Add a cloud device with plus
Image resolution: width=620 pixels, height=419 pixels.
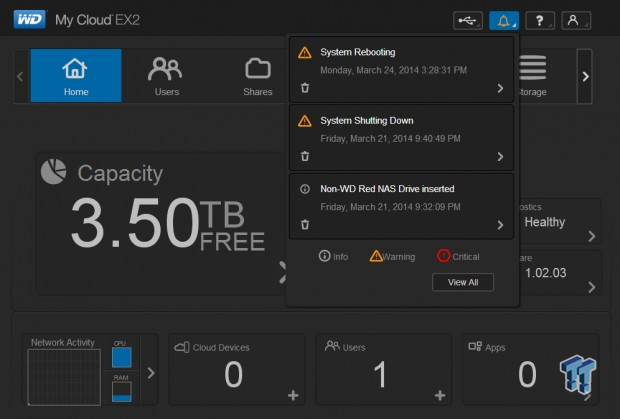point(293,395)
